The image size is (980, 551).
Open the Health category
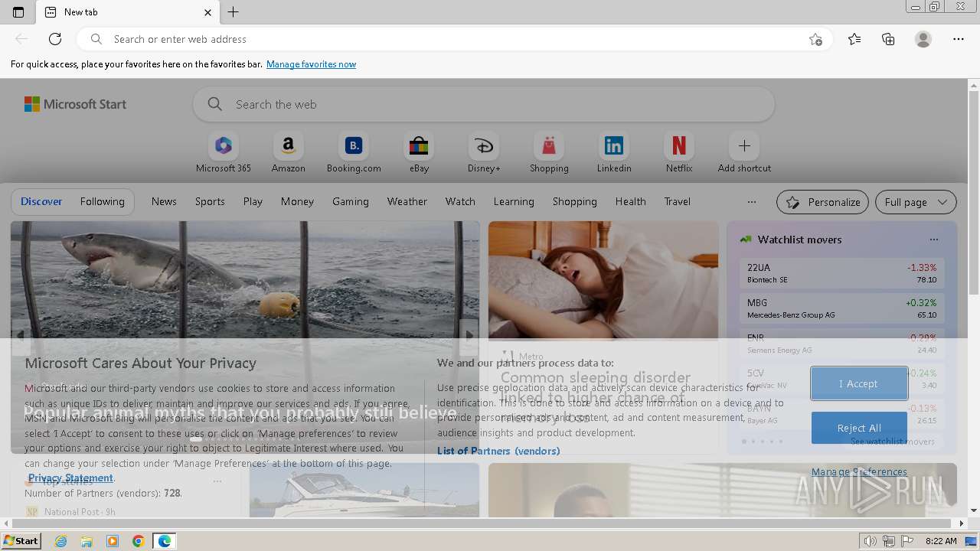click(x=631, y=201)
